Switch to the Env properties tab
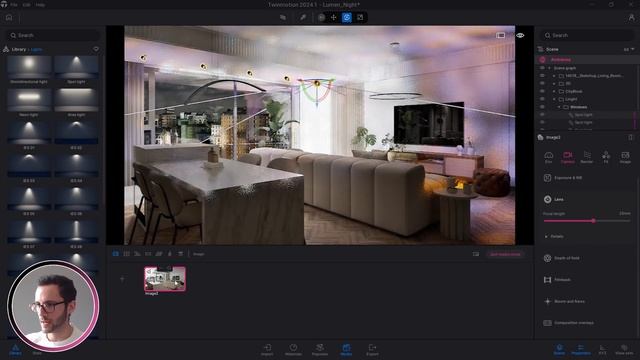Screen dimensions: 640x360 click(x=549, y=157)
